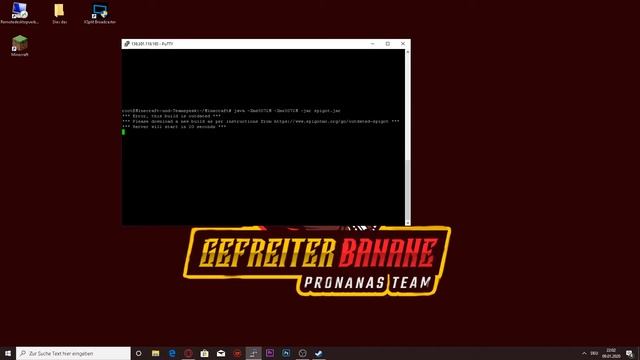Image resolution: width=640 pixels, height=360 pixels.
Task: Open the Remotedesktop shortcut on the desktop
Action: point(19,13)
